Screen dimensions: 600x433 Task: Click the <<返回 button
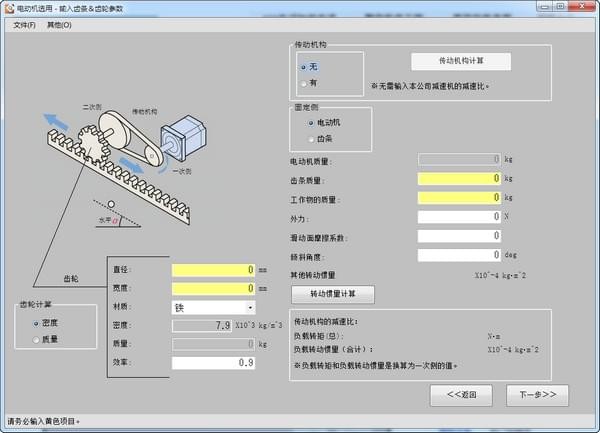tap(461, 395)
